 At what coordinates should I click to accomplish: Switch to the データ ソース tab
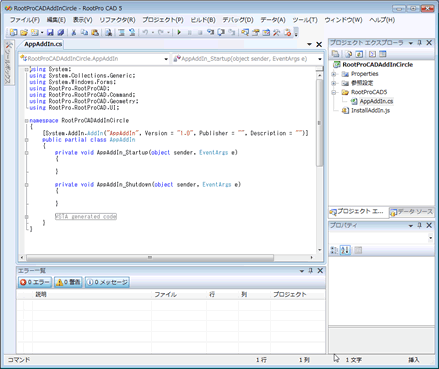coord(412,212)
